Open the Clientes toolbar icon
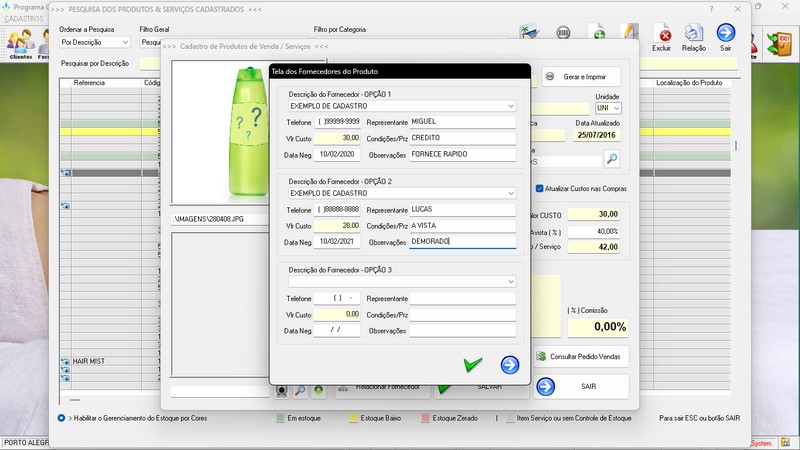The height and width of the screenshot is (450, 800). [20, 41]
